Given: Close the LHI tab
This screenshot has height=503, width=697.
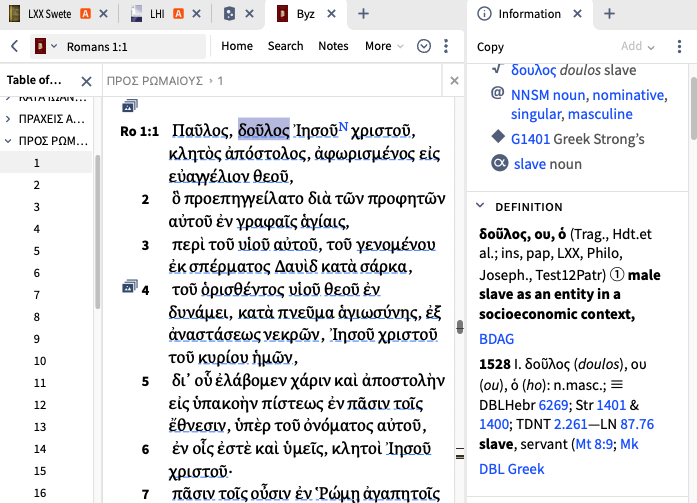Looking at the screenshot, I should pyautogui.click(x=196, y=14).
